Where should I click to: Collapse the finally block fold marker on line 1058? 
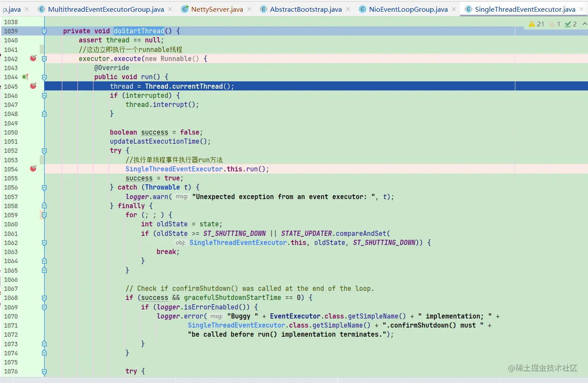point(44,206)
